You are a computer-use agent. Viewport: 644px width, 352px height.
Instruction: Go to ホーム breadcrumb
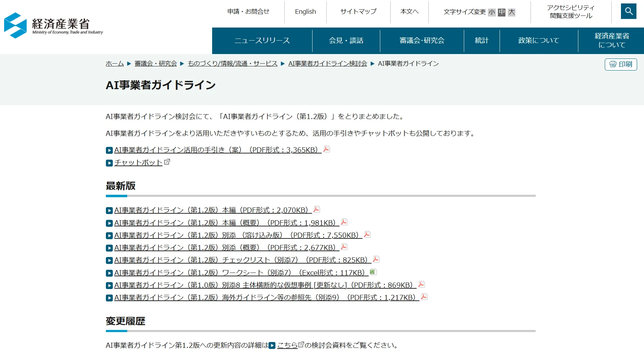coord(114,64)
